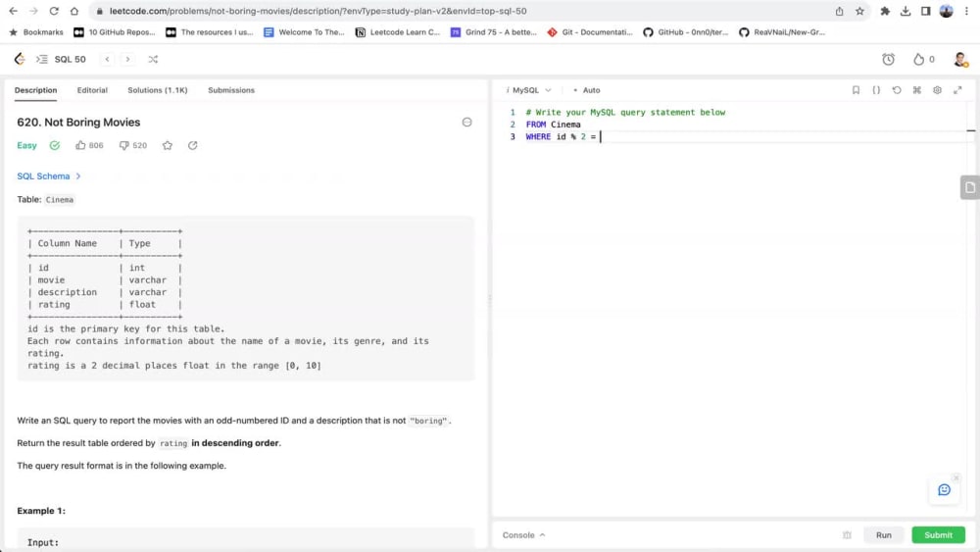
Task: Go back with browser back arrow
Action: click(13, 11)
